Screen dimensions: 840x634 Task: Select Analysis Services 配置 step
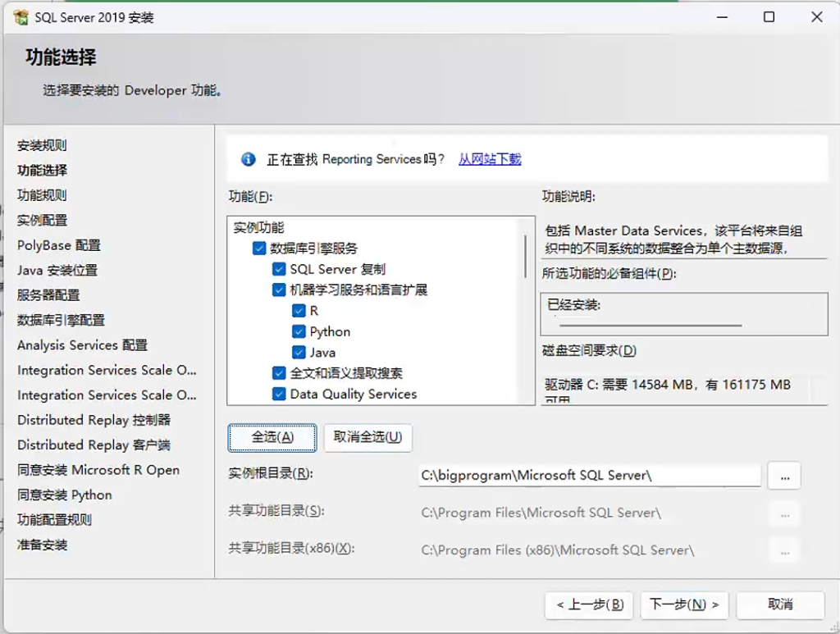pyautogui.click(x=82, y=344)
